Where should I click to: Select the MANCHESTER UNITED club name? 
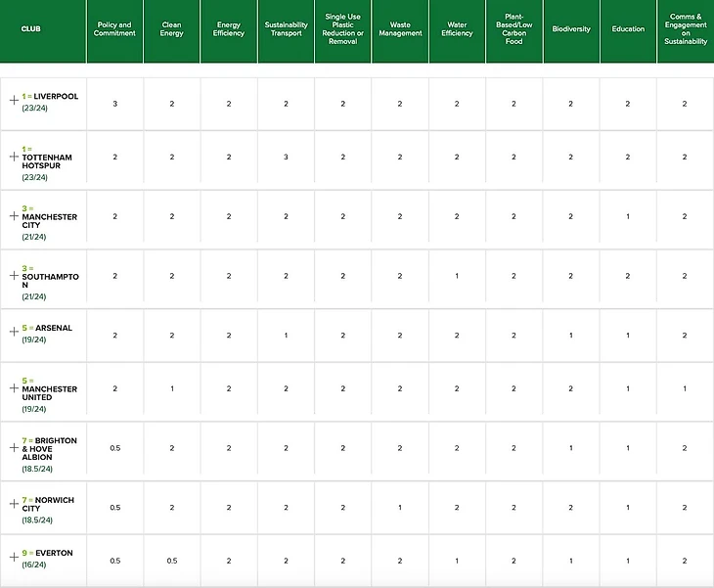(49, 393)
